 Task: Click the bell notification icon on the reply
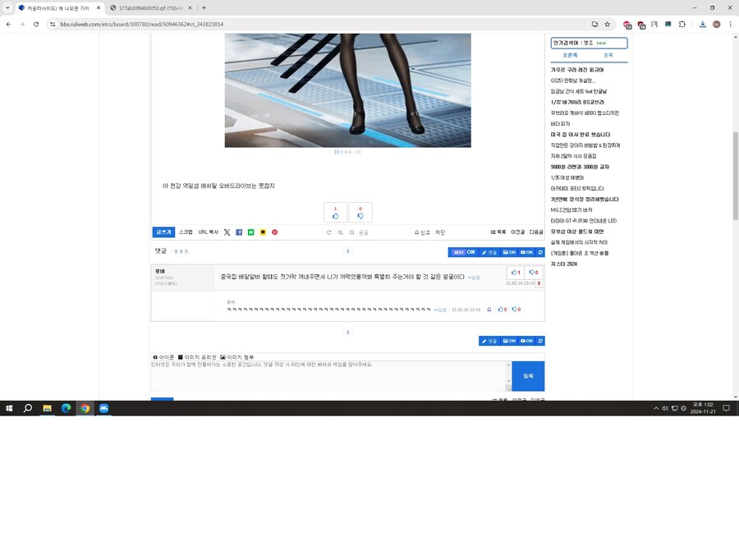[x=489, y=309]
